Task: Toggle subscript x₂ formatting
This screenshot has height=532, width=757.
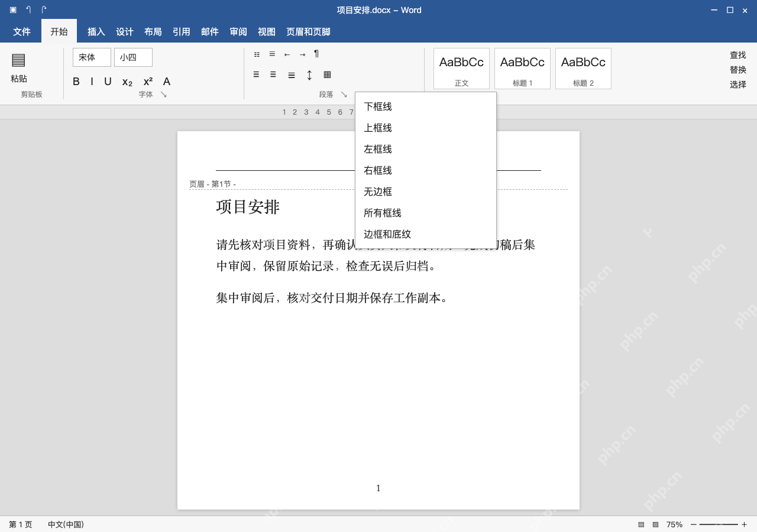Action: [x=127, y=82]
